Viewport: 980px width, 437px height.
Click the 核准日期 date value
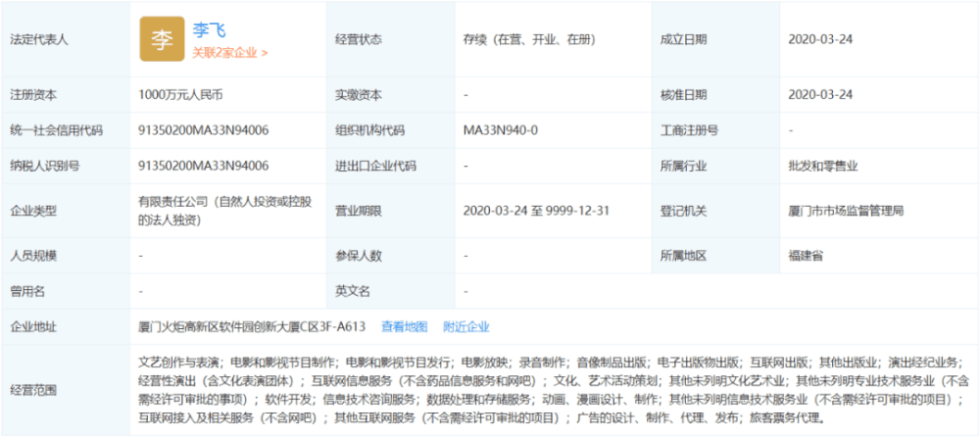click(x=820, y=95)
